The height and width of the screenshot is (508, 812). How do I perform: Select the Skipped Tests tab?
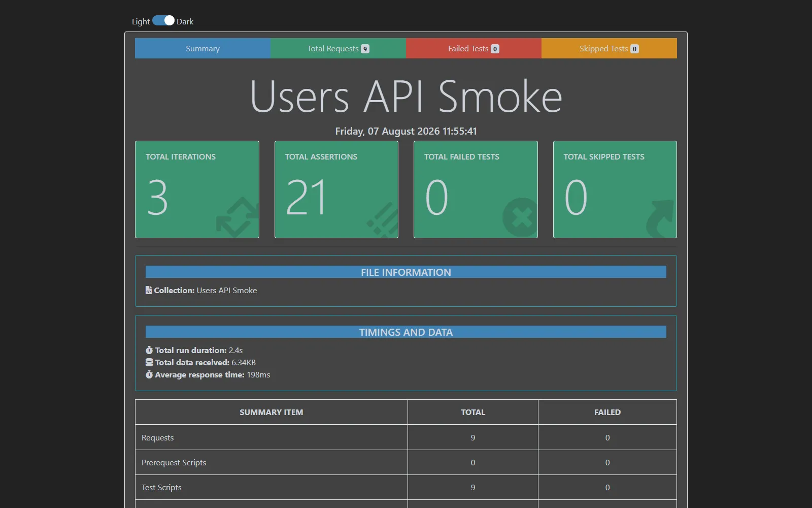point(609,48)
